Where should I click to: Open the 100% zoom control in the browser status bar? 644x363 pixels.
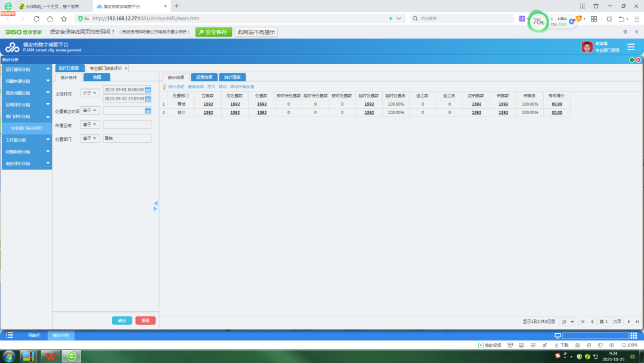[x=630, y=345]
